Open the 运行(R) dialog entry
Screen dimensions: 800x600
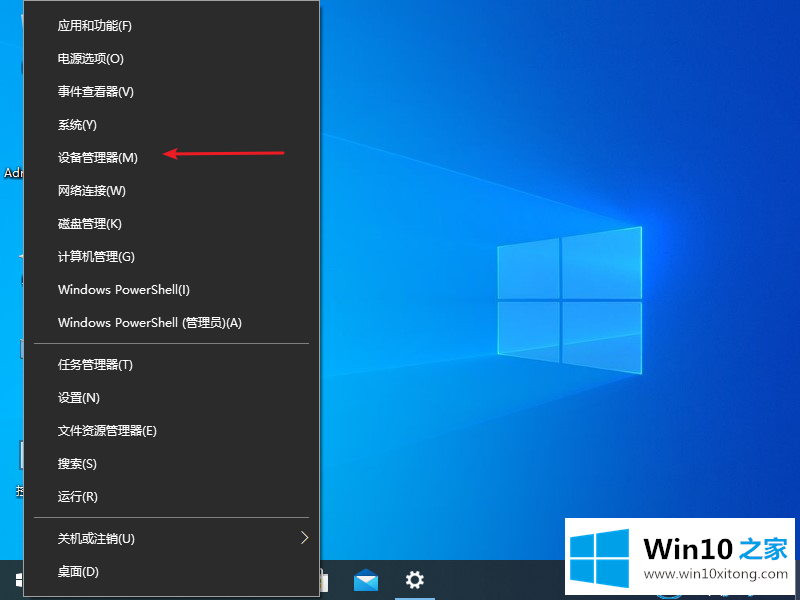pyautogui.click(x=78, y=497)
